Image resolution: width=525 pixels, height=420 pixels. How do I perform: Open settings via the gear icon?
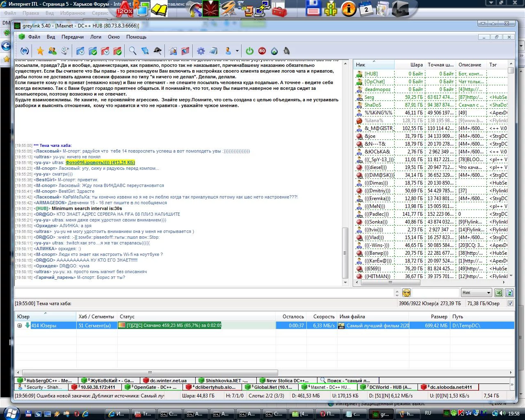201,51
